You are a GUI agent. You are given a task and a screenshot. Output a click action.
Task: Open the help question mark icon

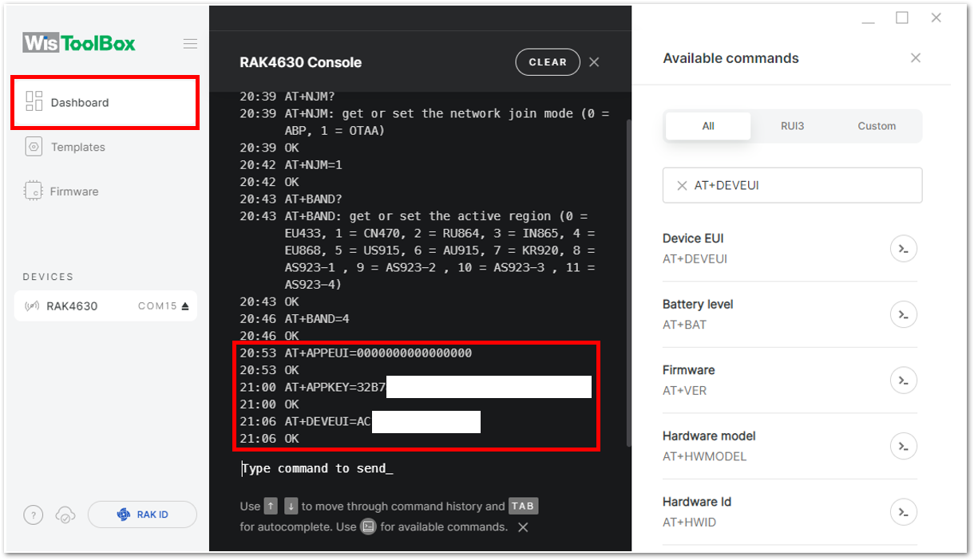pos(33,515)
